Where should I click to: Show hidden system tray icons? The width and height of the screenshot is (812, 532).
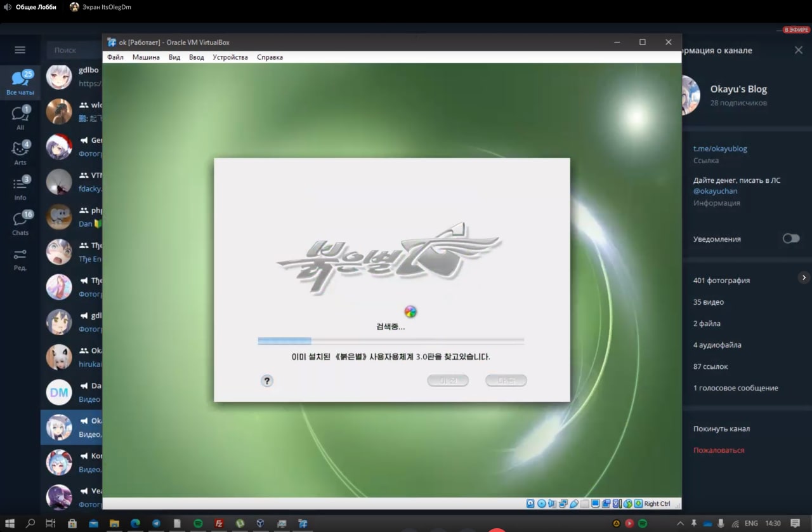(x=680, y=524)
